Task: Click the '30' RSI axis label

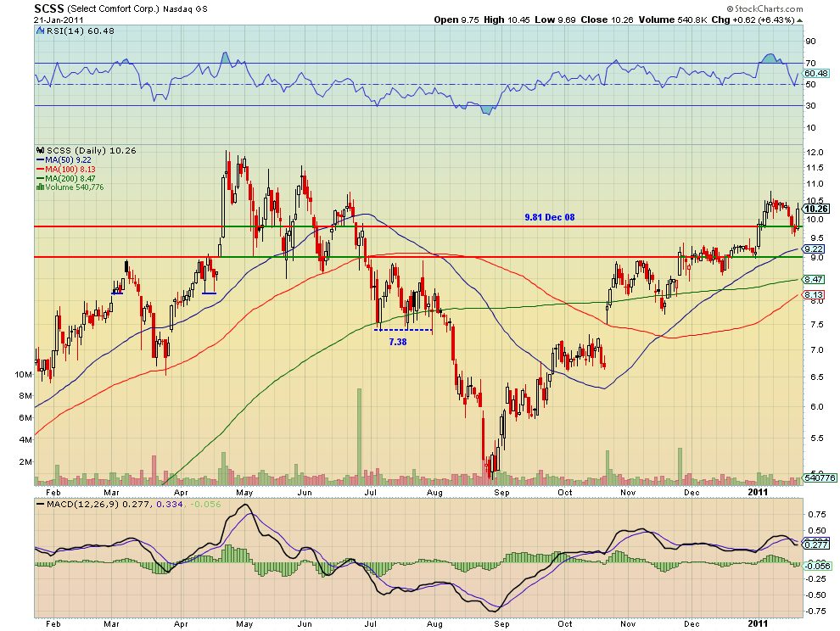Action: pos(810,106)
